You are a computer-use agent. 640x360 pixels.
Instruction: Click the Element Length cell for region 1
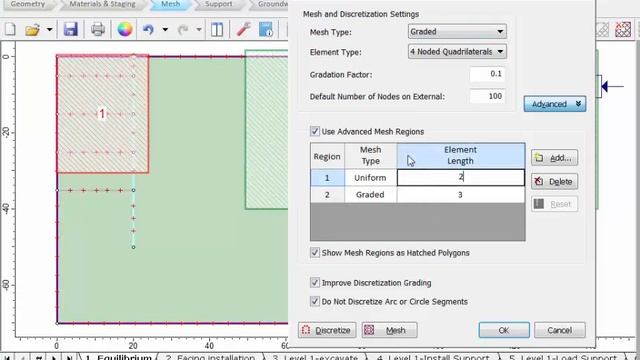pos(461,178)
